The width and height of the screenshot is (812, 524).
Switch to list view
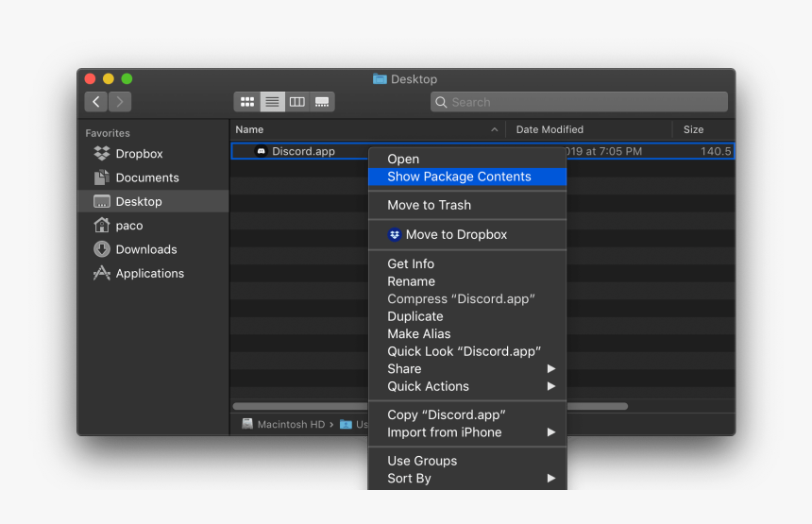tap(272, 101)
